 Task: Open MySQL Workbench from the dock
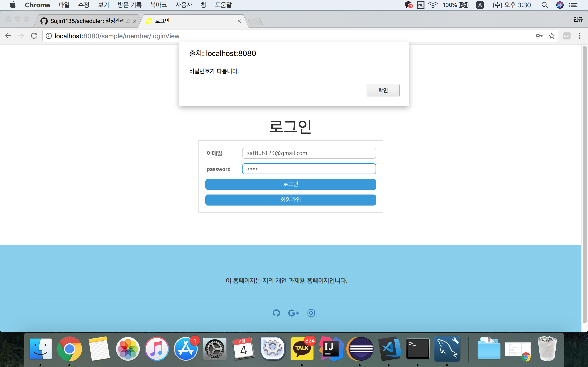(447, 349)
